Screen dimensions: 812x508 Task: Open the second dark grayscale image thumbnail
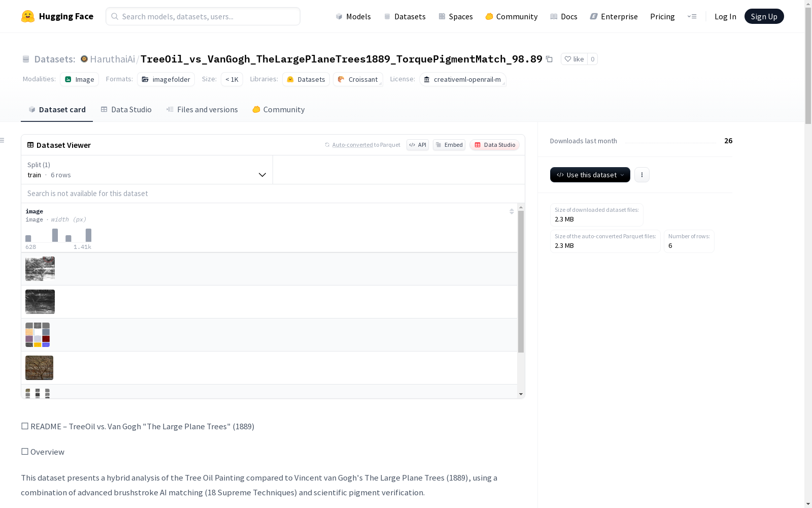coord(40,302)
